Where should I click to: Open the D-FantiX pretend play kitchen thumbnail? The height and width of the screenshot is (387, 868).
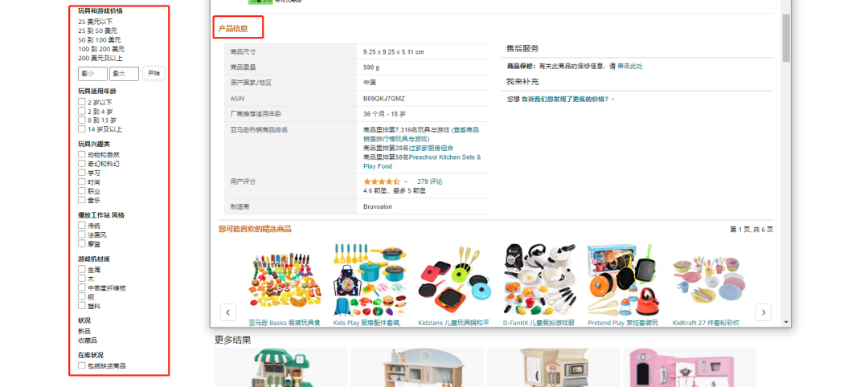click(538, 279)
